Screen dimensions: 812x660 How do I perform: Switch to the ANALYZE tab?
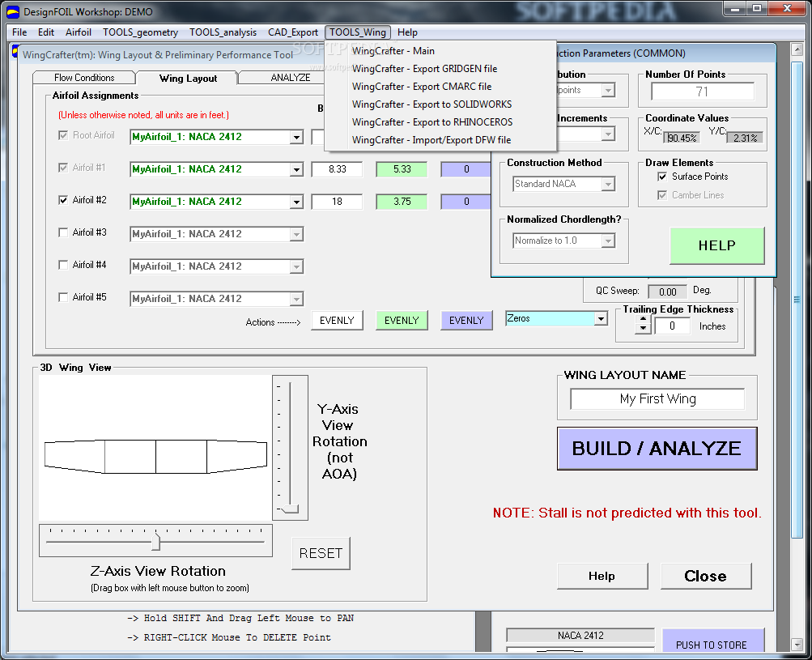tap(290, 78)
